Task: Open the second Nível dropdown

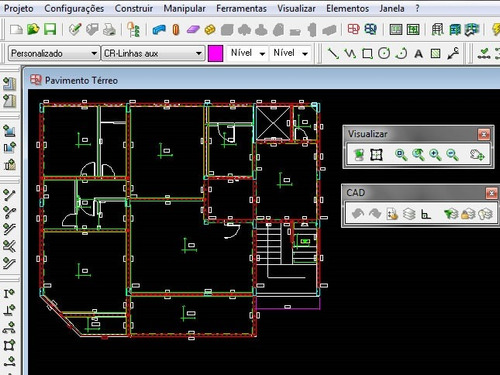Action: pyautogui.click(x=290, y=53)
